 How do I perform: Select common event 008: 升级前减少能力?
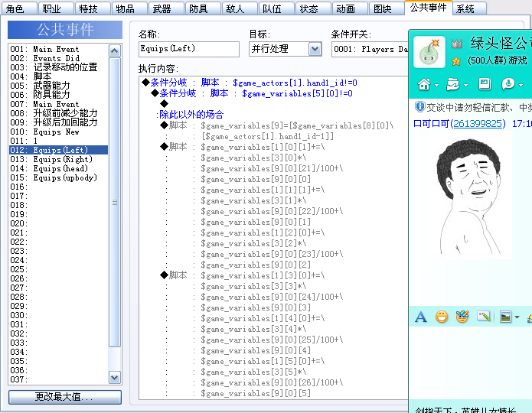(58, 113)
